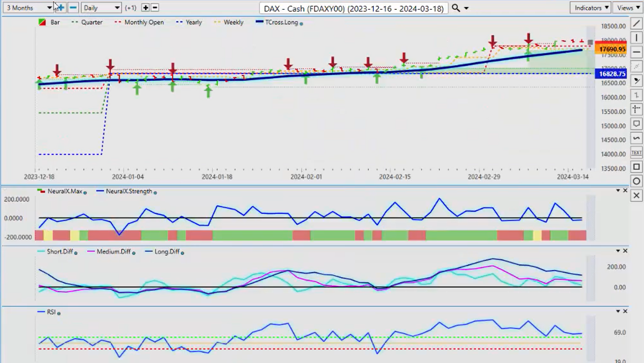Click the black minus forecast button
Image resolution: width=644 pixels, height=363 pixels.
pyautogui.click(x=155, y=8)
